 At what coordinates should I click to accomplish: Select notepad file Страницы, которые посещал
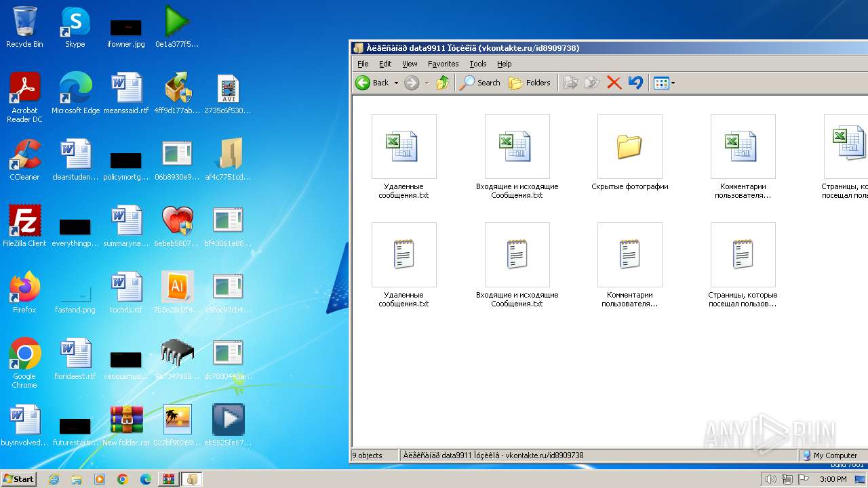(x=743, y=264)
